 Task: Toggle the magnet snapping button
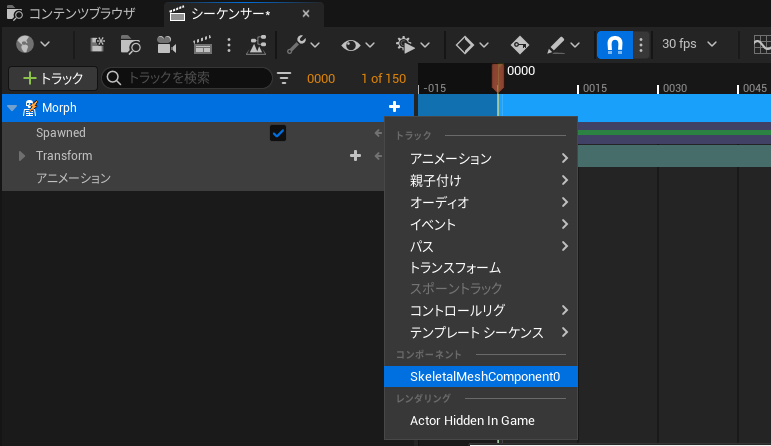point(615,45)
